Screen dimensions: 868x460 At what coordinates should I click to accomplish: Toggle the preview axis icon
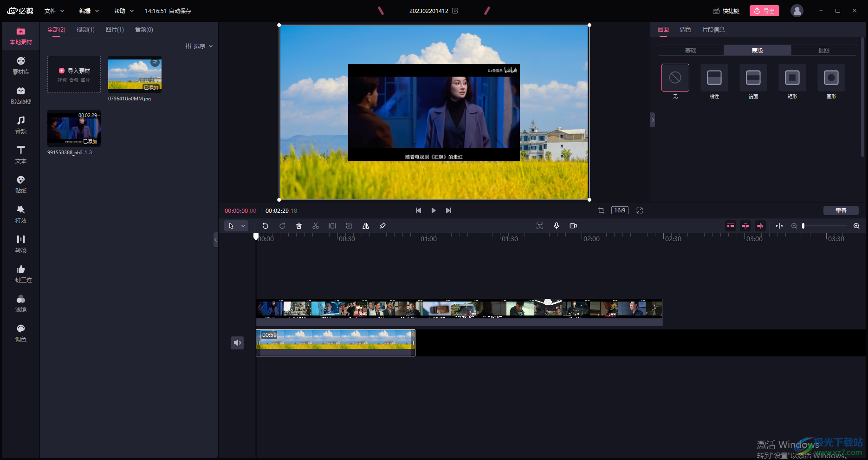(x=779, y=226)
